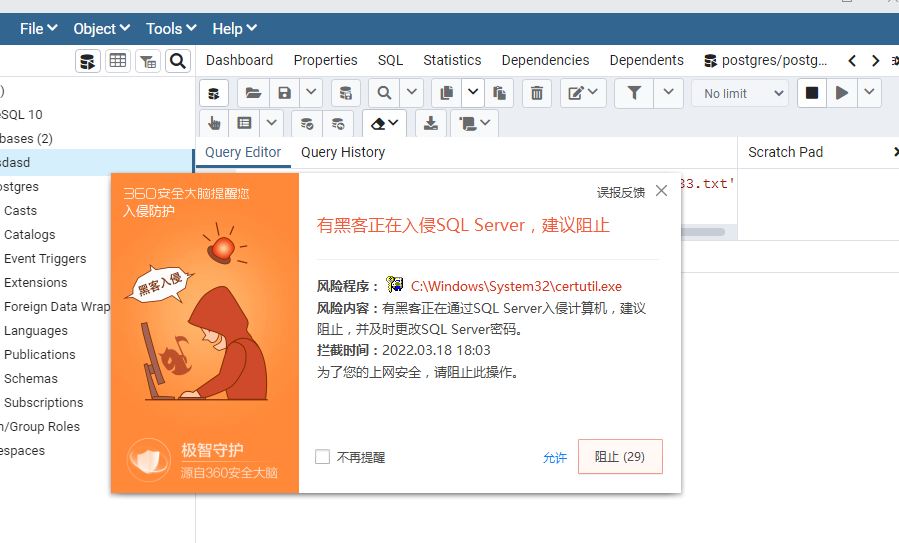
Task: Expand the save options dropdown arrow
Action: point(311,93)
